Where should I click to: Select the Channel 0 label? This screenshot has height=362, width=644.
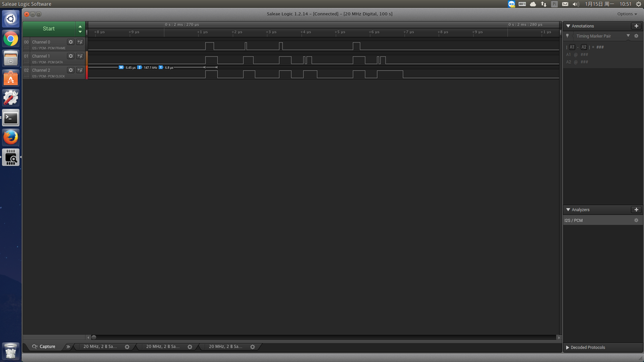click(41, 42)
